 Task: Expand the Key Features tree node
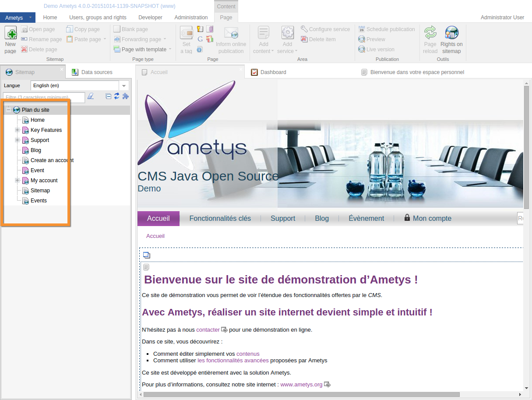point(18,130)
